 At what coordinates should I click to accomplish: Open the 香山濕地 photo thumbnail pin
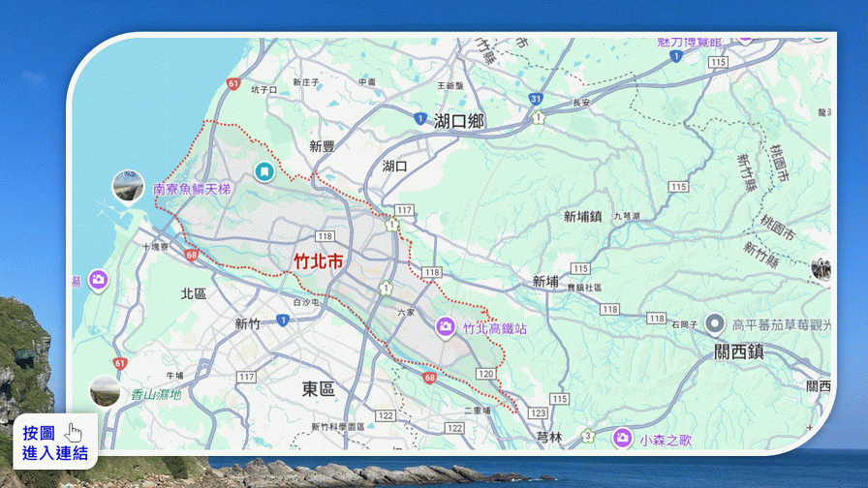coord(105,391)
